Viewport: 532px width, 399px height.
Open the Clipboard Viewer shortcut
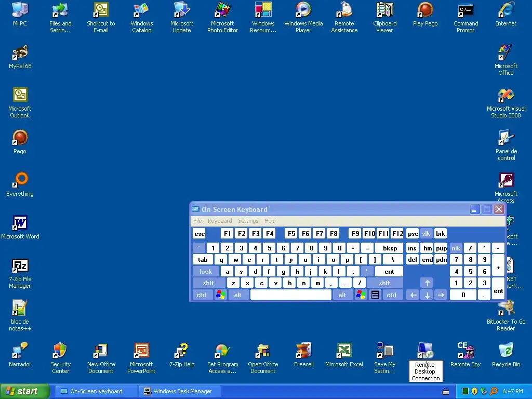[x=385, y=10]
